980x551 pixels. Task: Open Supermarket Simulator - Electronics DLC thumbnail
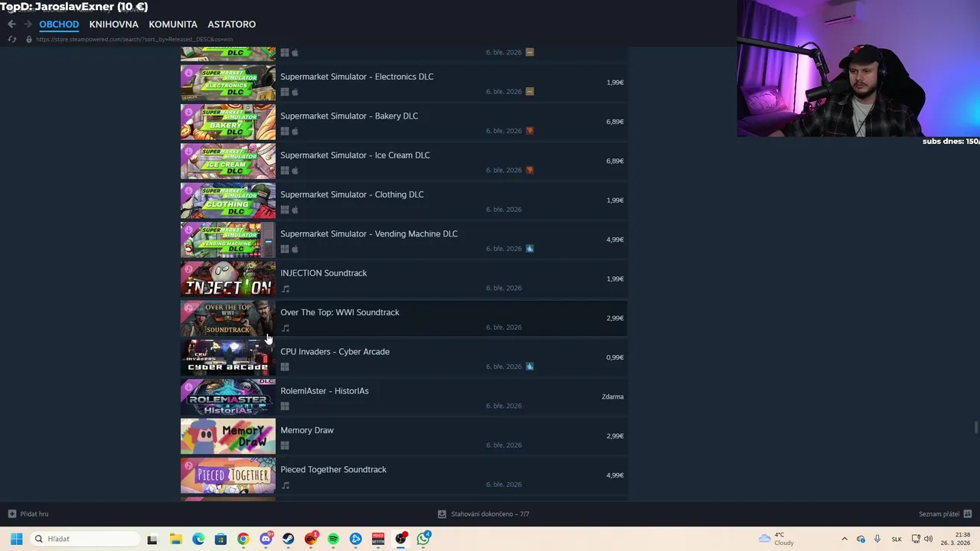[227, 83]
